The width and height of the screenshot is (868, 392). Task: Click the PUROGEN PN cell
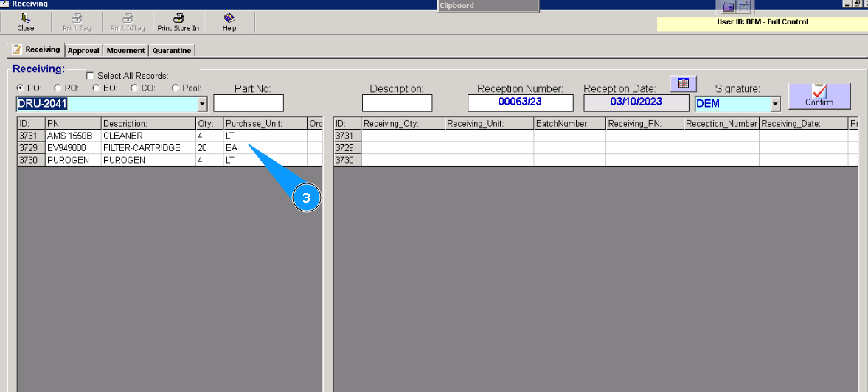(73, 160)
